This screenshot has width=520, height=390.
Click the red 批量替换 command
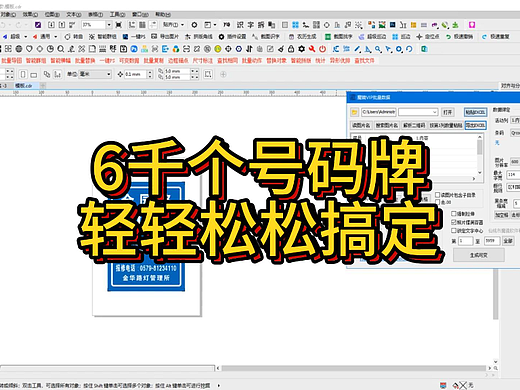[85, 61]
